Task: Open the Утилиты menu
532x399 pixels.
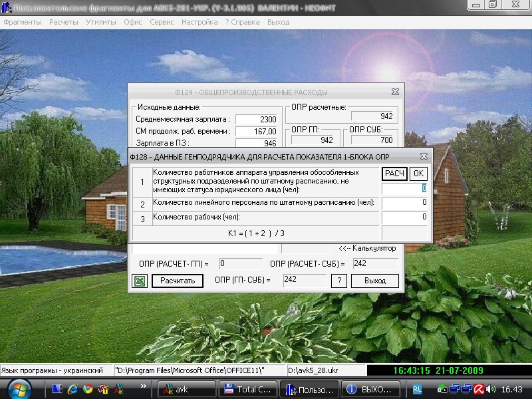Action: pos(100,22)
